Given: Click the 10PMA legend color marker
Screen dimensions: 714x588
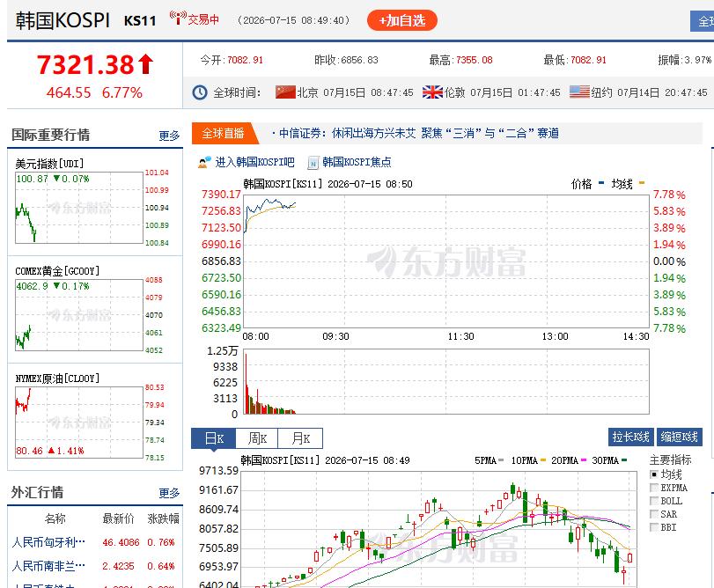Looking at the screenshot, I should [x=543, y=460].
